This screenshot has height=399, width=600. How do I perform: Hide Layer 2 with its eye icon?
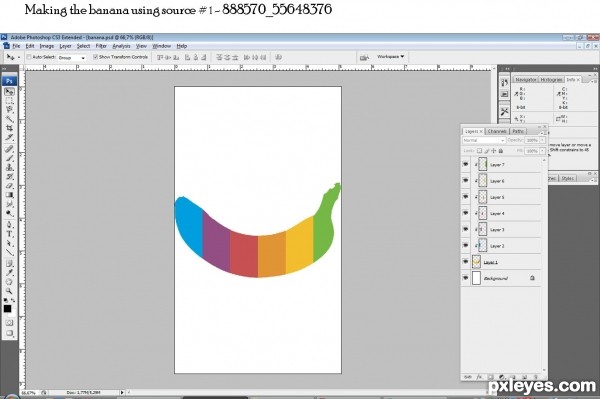click(x=466, y=246)
